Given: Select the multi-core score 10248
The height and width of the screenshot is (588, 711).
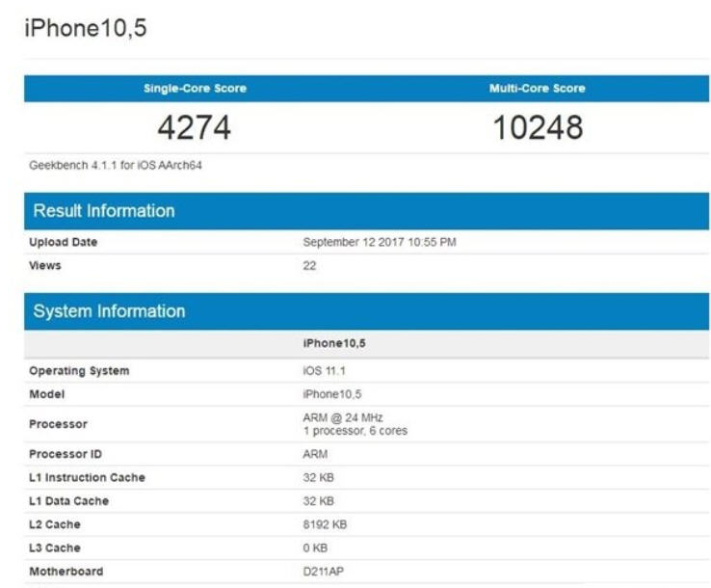Looking at the screenshot, I should coord(538,127).
